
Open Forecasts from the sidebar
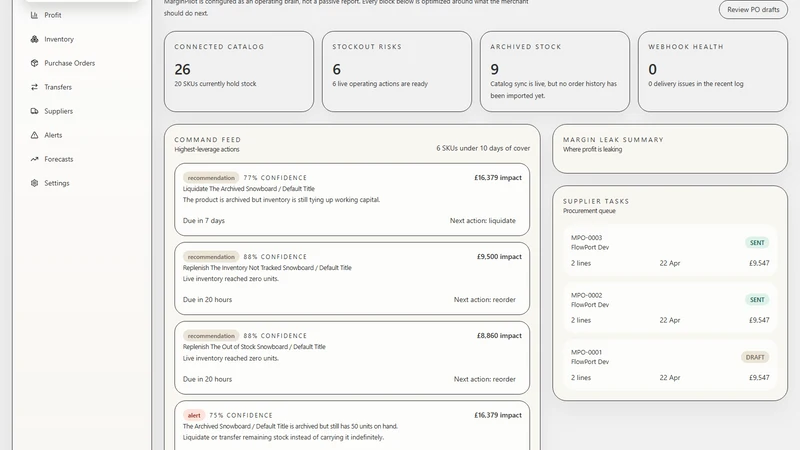click(59, 159)
